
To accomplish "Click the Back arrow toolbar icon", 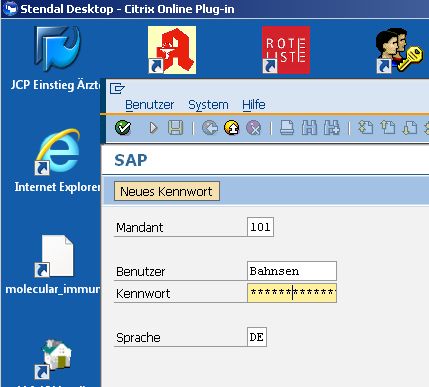I will 210,128.
